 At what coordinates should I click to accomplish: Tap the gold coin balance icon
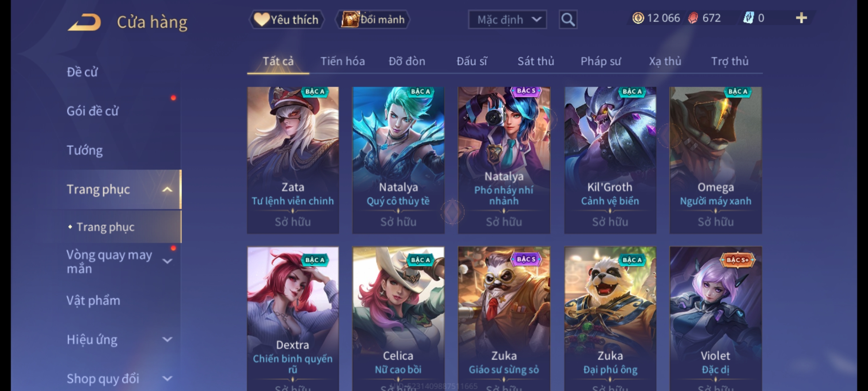point(638,18)
